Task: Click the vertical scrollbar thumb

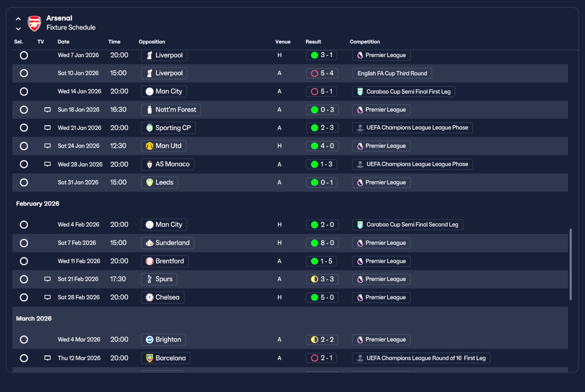Action: (570, 265)
